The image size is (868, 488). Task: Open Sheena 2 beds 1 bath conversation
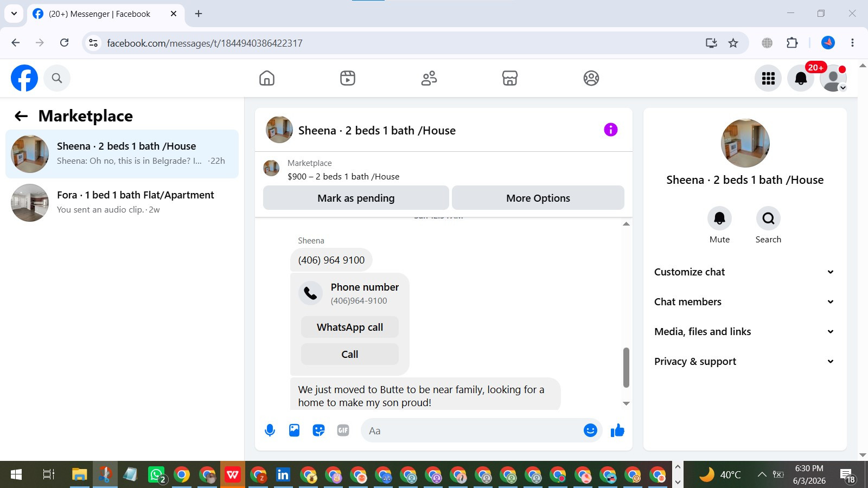point(122,154)
